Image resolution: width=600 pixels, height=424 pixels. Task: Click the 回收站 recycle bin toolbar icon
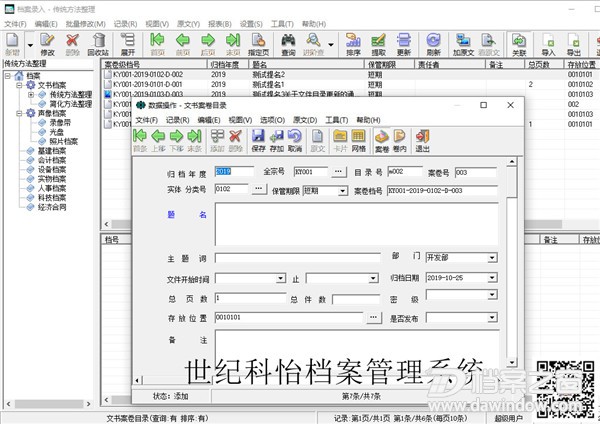98,45
